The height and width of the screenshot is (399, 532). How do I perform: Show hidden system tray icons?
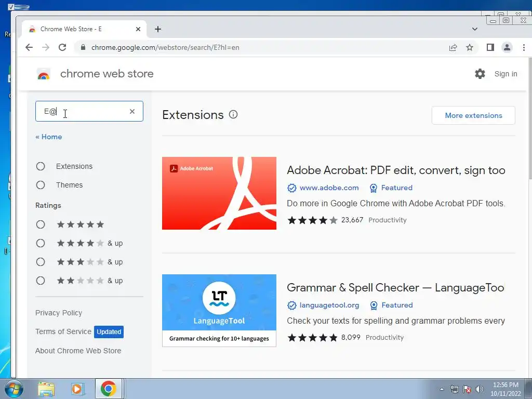(442, 389)
